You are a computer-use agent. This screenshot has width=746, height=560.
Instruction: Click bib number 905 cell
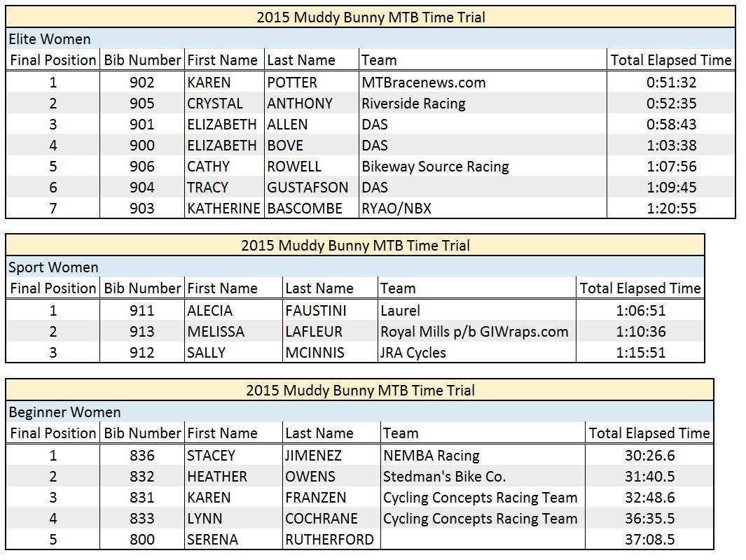142,104
